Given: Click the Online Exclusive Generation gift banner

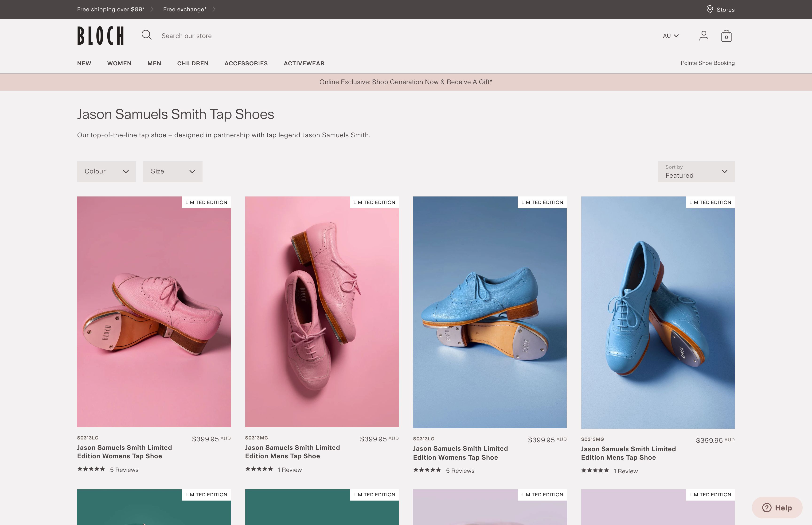Looking at the screenshot, I should (406, 82).
